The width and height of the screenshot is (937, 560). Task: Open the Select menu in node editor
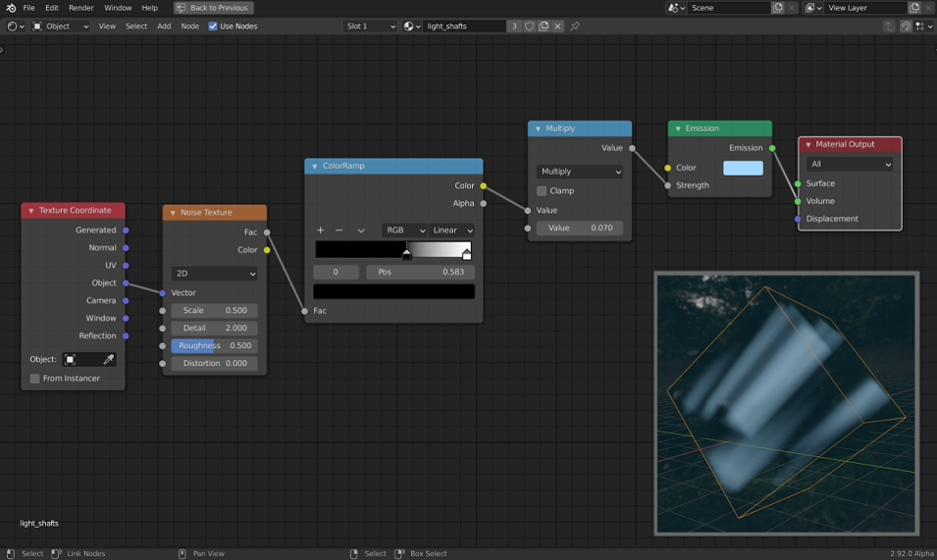point(136,26)
